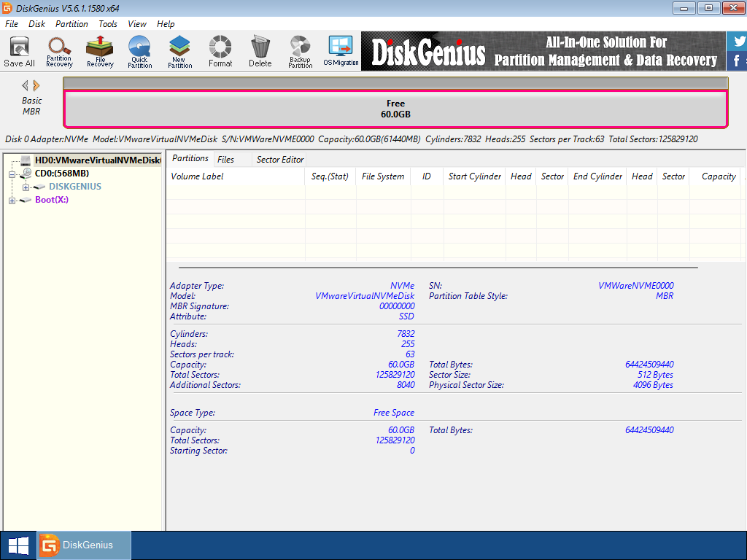The width and height of the screenshot is (747, 560).
Task: Open the Windows Start button
Action: point(18,545)
